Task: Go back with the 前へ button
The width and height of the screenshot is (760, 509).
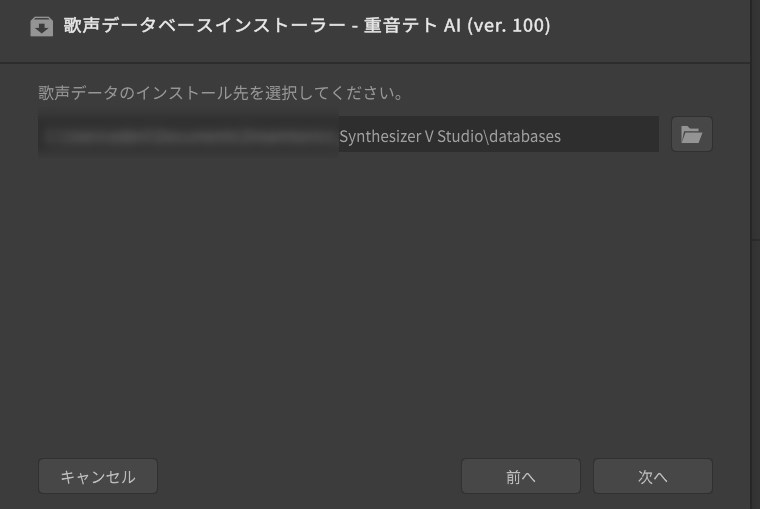Action: point(520,477)
